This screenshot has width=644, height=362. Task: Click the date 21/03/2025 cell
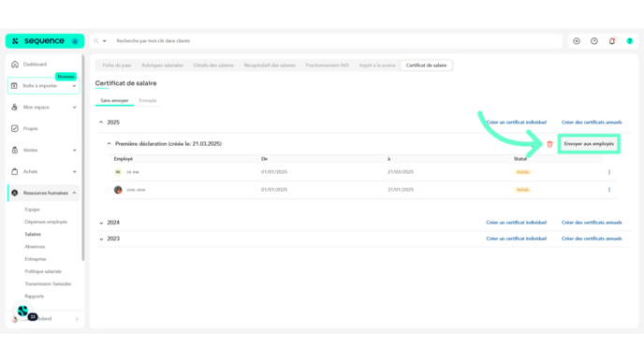[x=401, y=172]
